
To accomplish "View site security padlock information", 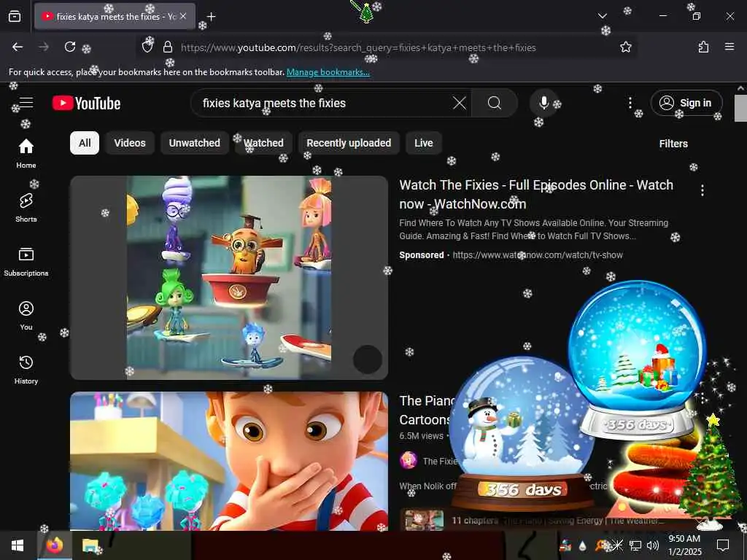I will (168, 47).
